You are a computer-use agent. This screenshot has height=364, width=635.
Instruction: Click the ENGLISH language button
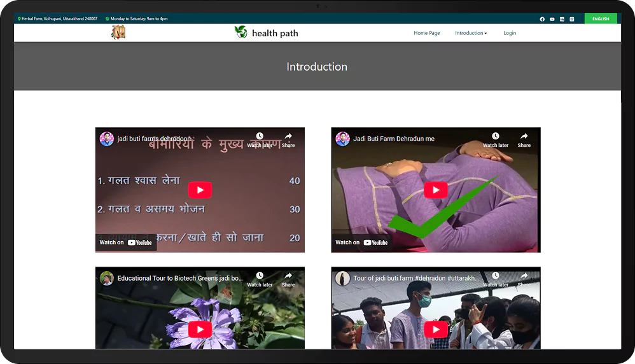coord(601,18)
